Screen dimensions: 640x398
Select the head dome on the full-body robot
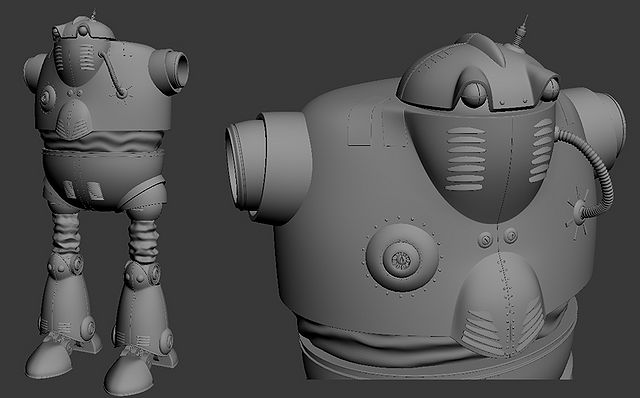coord(83,29)
